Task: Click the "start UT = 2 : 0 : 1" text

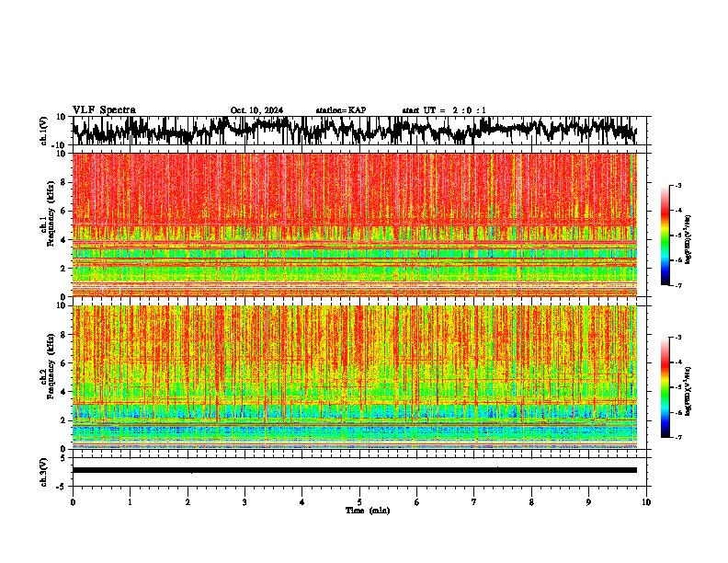Action: click(444, 110)
